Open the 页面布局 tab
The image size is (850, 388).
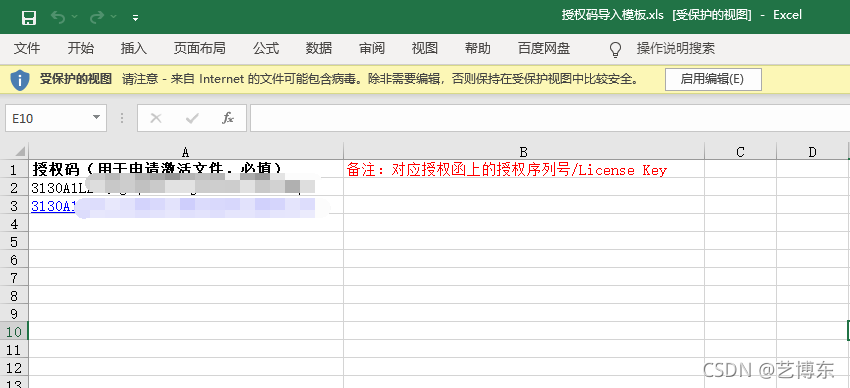pos(199,48)
